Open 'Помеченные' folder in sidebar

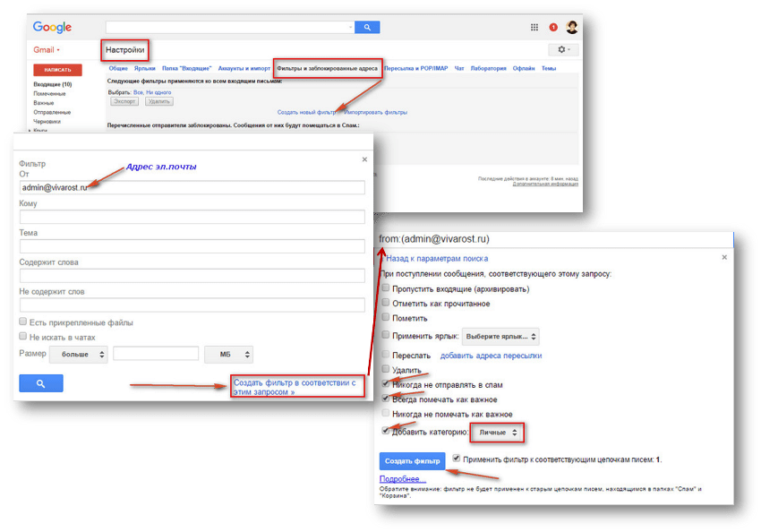click(49, 94)
